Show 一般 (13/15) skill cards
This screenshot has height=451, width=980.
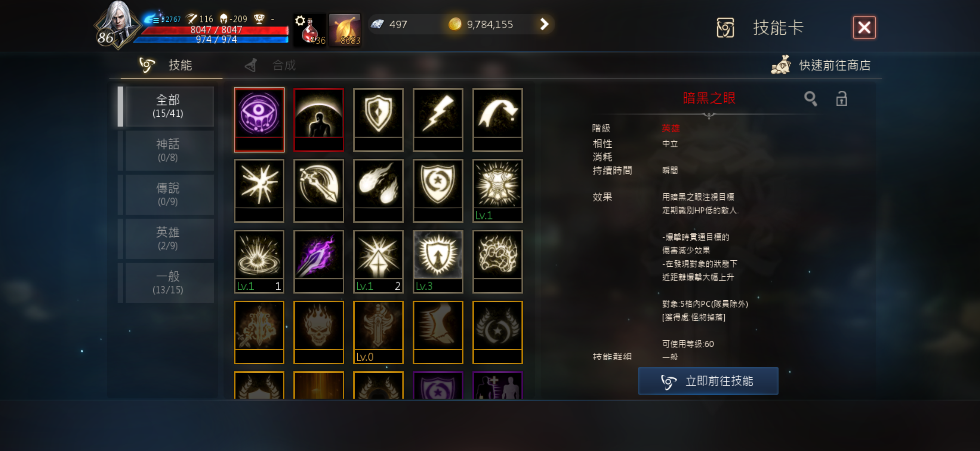click(x=168, y=283)
